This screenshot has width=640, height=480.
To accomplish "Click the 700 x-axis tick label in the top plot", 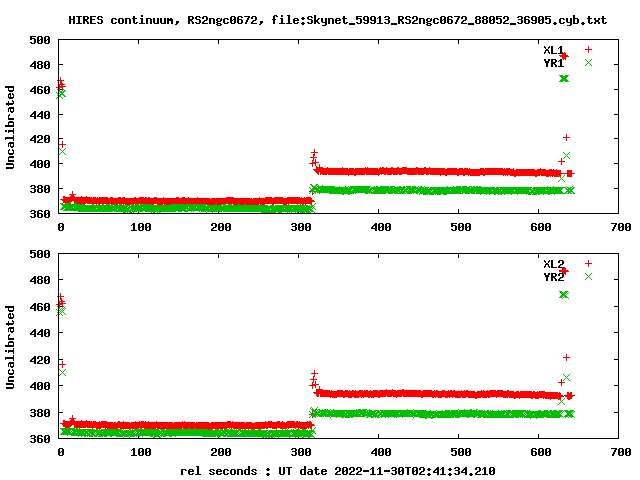I will (x=621, y=227).
